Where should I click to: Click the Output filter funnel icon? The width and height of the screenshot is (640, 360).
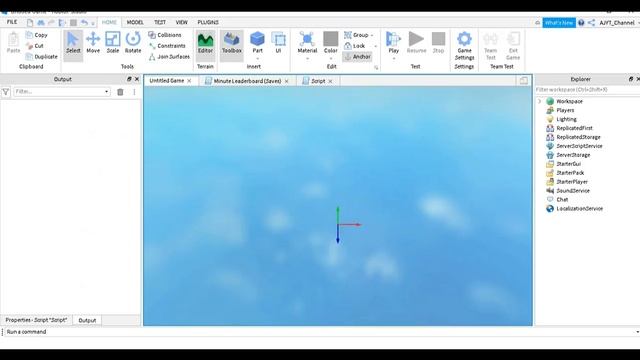tap(6, 92)
